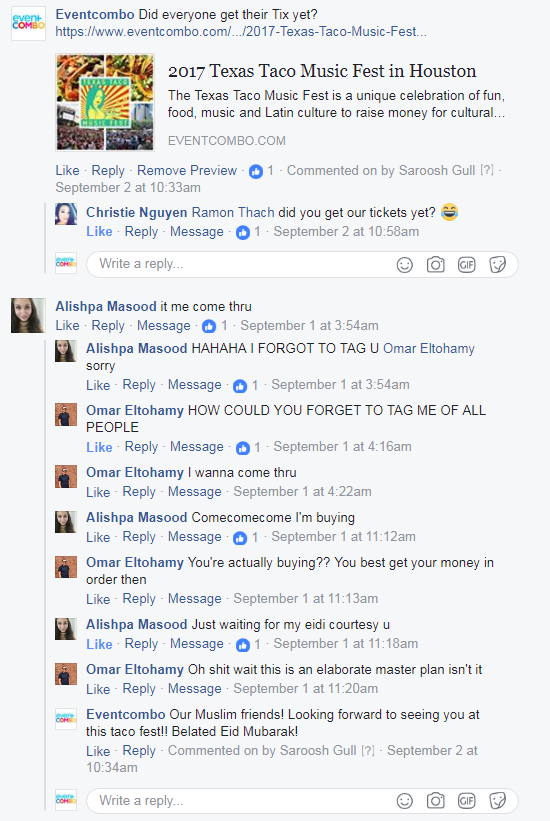
Task: Click the top Write a reply field
Action: (x=302, y=264)
